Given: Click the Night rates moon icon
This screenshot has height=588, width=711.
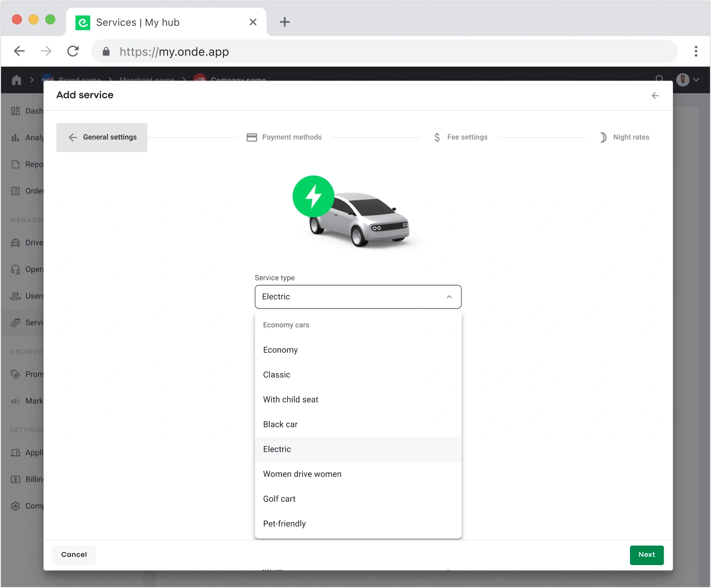Looking at the screenshot, I should (603, 138).
